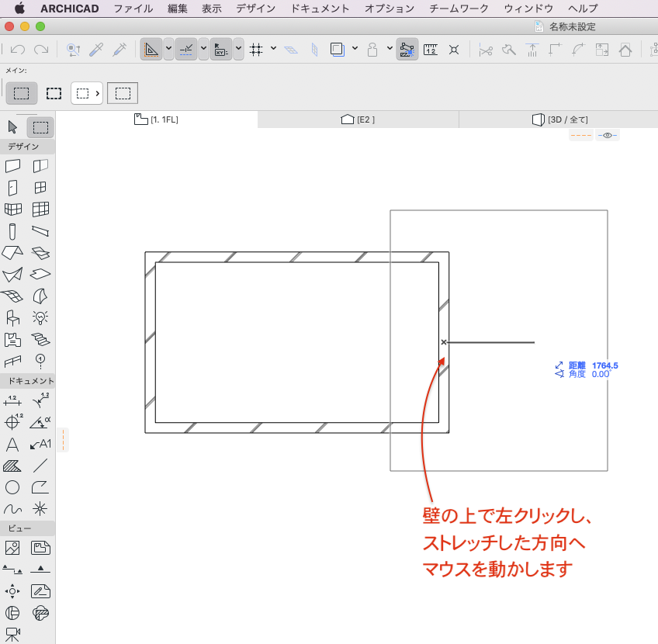The image size is (658, 644).
Task: Choose the Circle tool
Action: 12,487
